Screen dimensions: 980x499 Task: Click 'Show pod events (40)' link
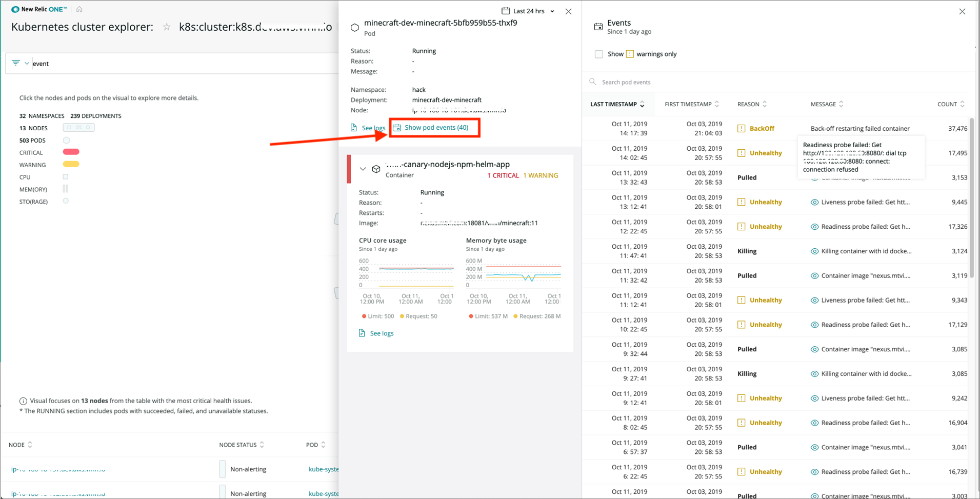pyautogui.click(x=431, y=128)
